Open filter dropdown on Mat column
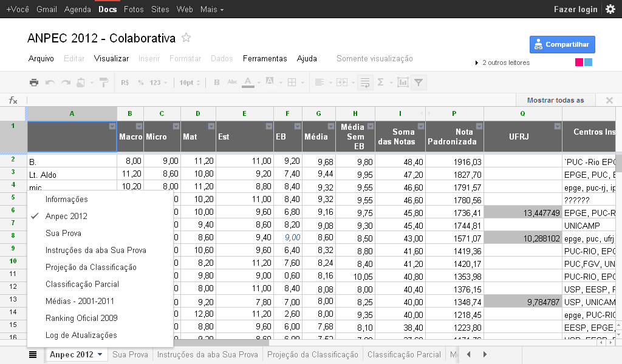The height and width of the screenshot is (364, 622). pyautogui.click(x=211, y=126)
